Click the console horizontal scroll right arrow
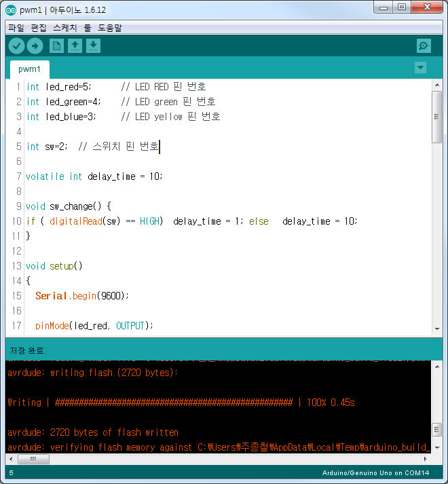The height and width of the screenshot is (484, 448). coord(425,459)
